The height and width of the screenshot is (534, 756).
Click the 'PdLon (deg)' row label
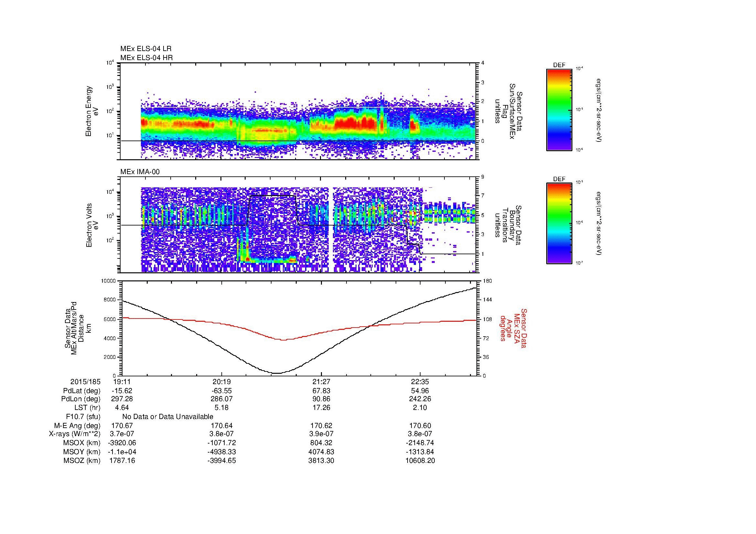81,399
